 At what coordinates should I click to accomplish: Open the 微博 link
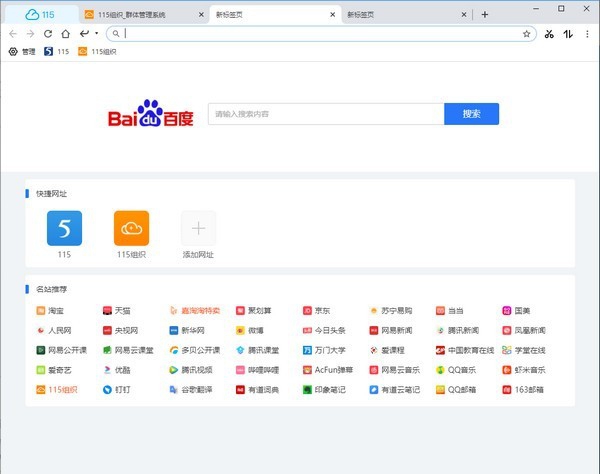click(250, 331)
